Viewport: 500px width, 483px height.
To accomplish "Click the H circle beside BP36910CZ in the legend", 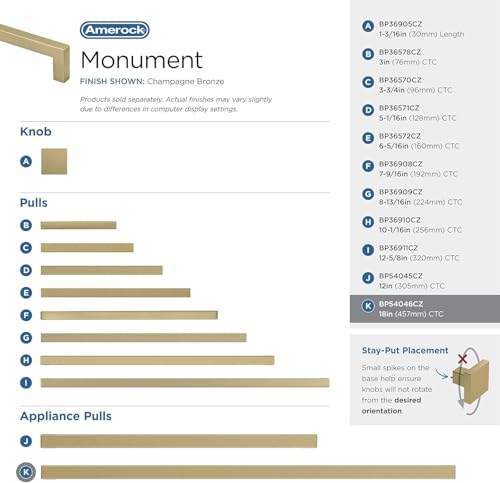I will point(368,222).
